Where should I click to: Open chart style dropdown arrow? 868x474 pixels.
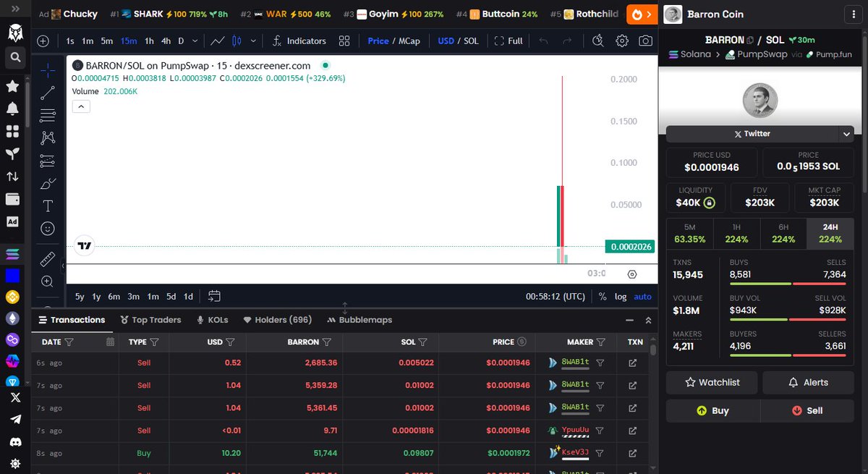[253, 41]
